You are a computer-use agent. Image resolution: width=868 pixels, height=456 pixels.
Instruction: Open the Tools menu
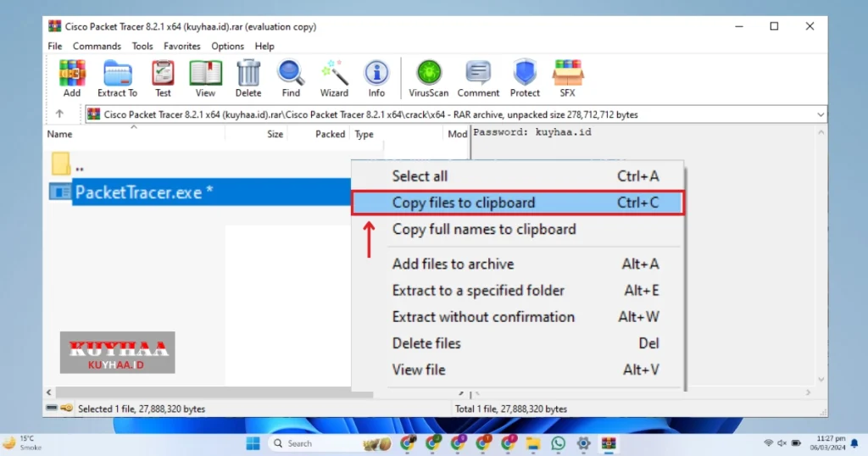(x=142, y=46)
